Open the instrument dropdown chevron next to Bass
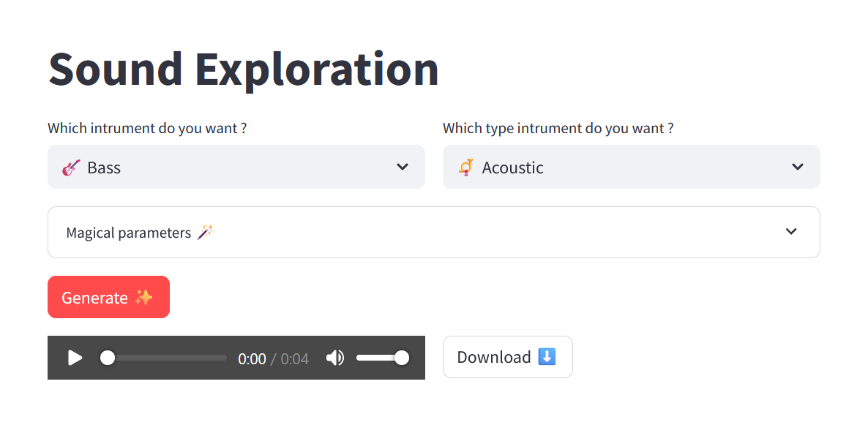This screenshot has height=444, width=868. pos(403,167)
